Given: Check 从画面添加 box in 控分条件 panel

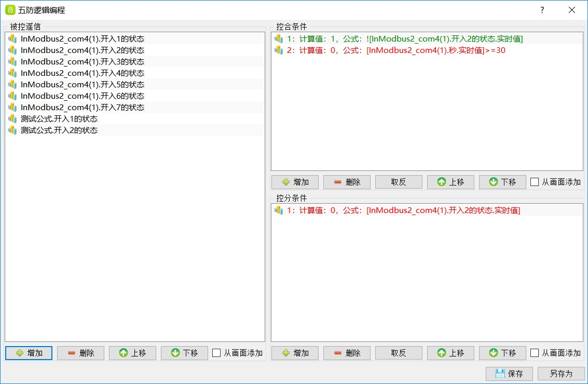Looking at the screenshot, I should tap(535, 353).
